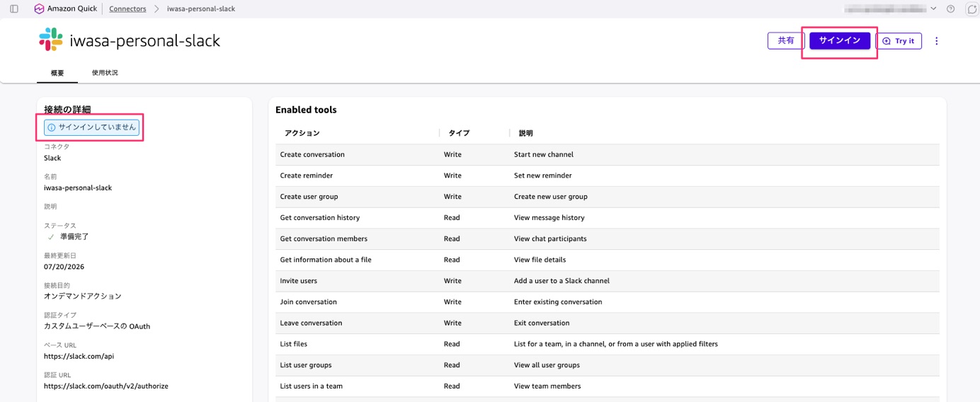Open the Connectors breadcrumb link
This screenshot has height=402, width=980.
click(127, 9)
